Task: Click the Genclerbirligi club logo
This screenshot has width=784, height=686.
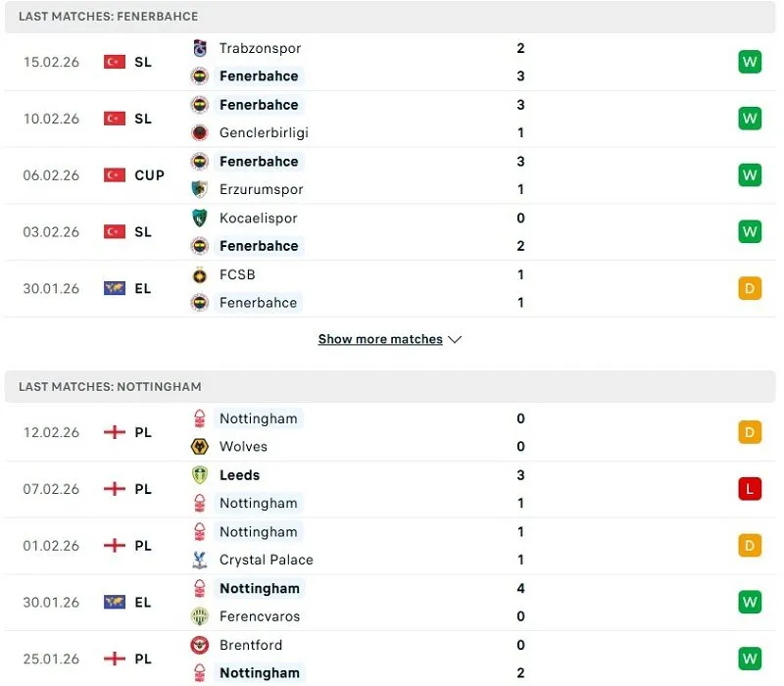Action: 199,132
